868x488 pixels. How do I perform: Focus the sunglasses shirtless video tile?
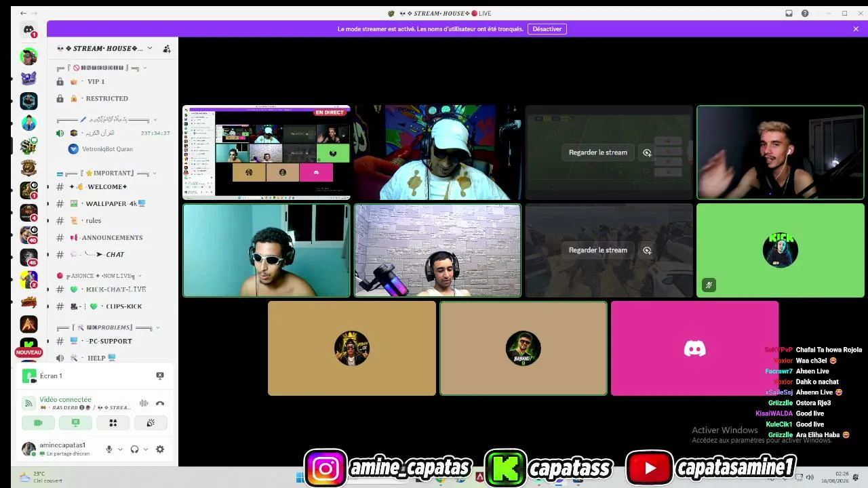(267, 250)
